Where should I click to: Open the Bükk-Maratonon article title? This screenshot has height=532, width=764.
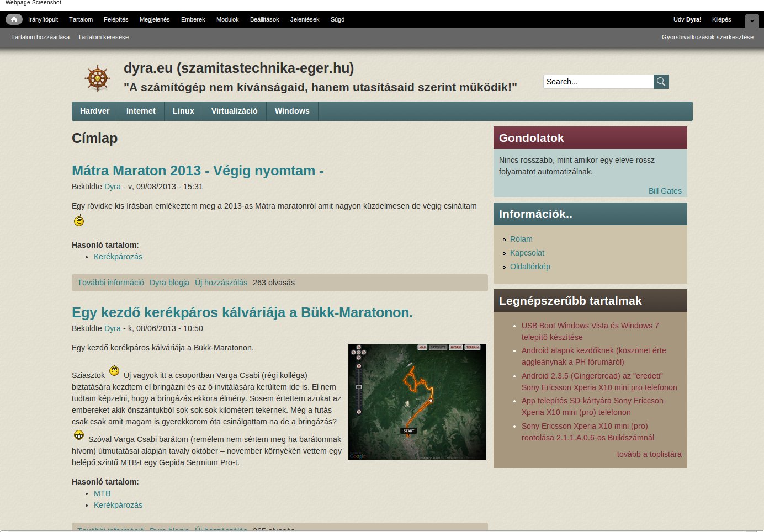coord(242,312)
